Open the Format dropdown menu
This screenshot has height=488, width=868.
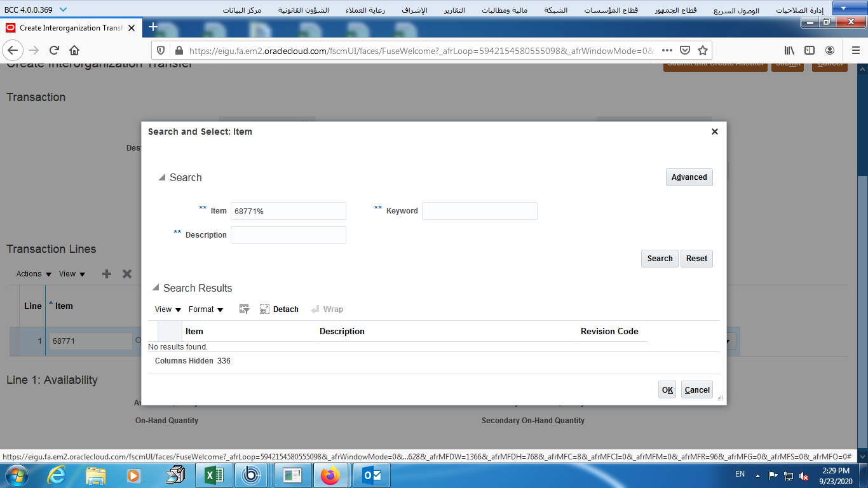206,309
